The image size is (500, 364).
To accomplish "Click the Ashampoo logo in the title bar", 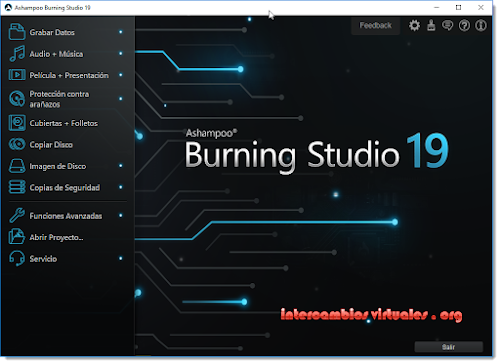I will (8, 7).
